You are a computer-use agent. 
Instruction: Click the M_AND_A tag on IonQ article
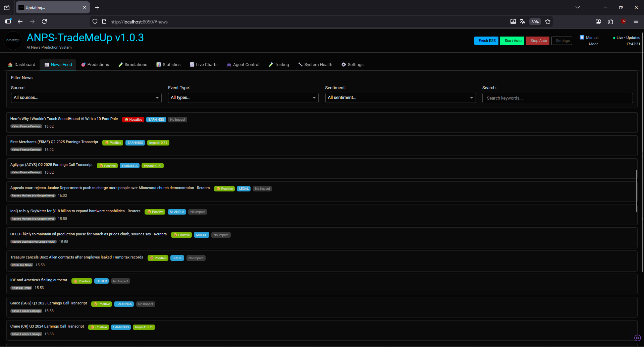pyautogui.click(x=177, y=212)
